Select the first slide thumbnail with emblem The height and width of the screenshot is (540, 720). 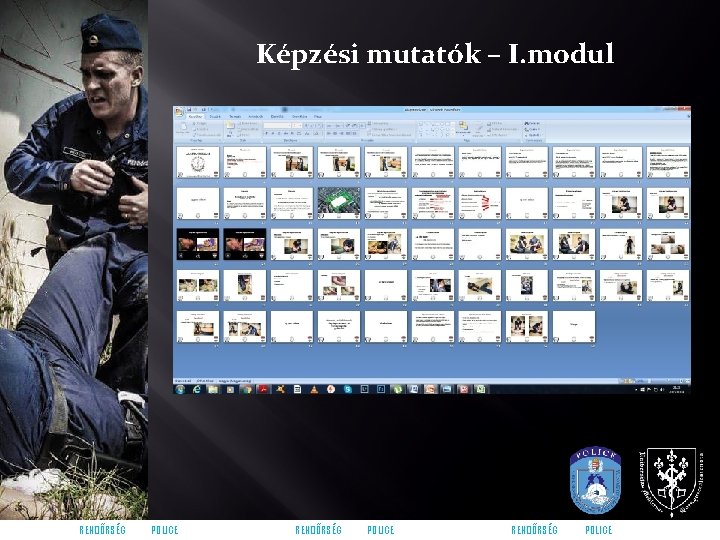coord(198,163)
